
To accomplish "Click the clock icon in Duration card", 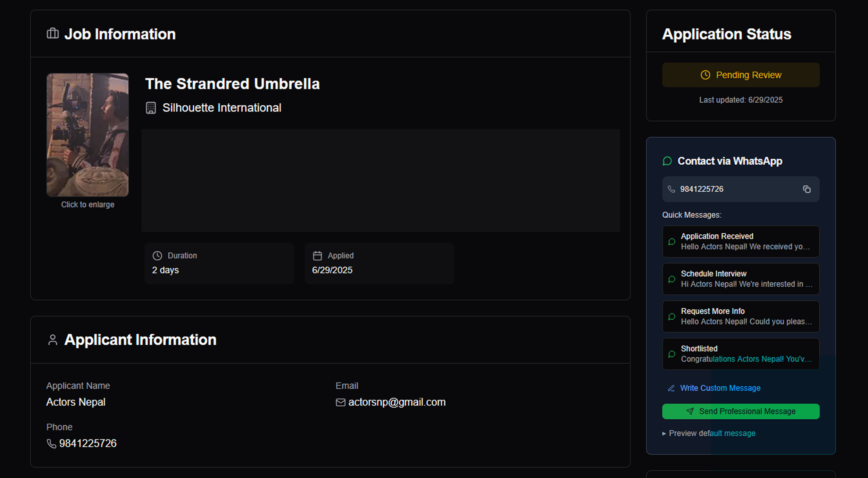I will pos(157,256).
